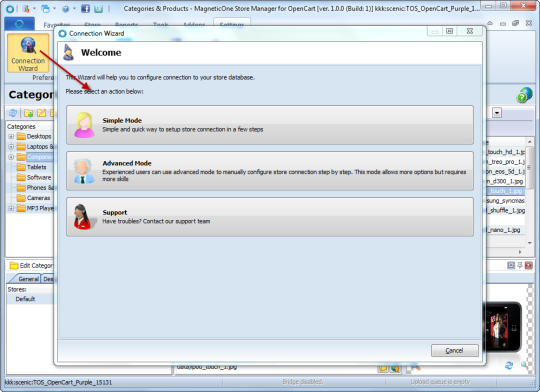Click the product image thumbnail preview
This screenshot has width=540, height=392.
click(x=503, y=327)
